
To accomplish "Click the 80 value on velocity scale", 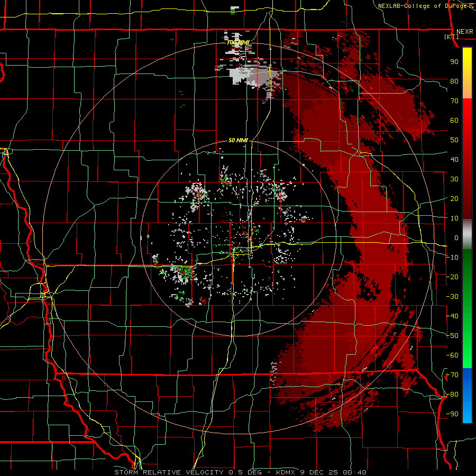I will [x=454, y=81].
